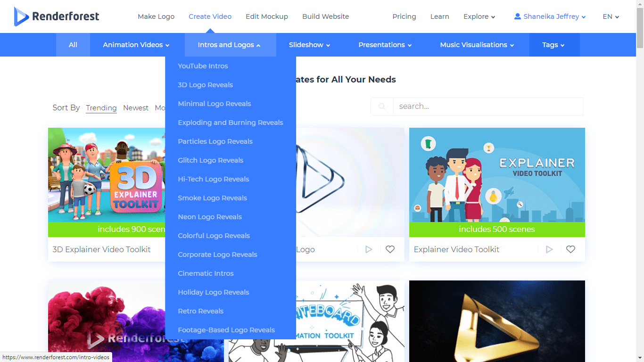
Task: Open the EN language dropdown
Action: click(611, 16)
